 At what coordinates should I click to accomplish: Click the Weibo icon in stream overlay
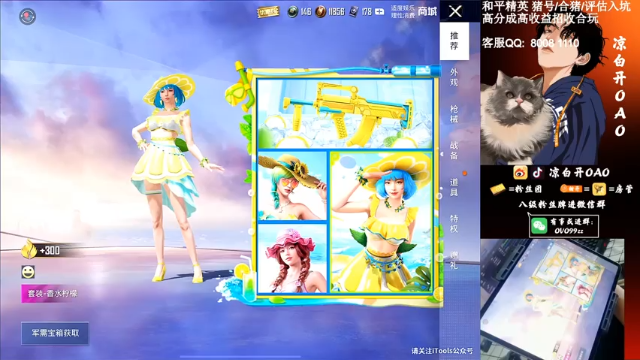[520, 173]
